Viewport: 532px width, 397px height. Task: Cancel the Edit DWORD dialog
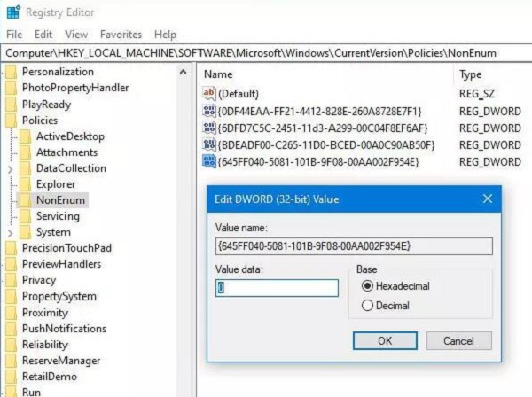tap(458, 340)
